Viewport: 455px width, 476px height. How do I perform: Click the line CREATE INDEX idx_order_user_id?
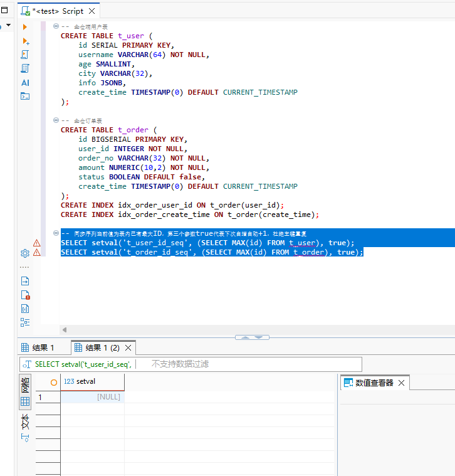(x=172, y=205)
